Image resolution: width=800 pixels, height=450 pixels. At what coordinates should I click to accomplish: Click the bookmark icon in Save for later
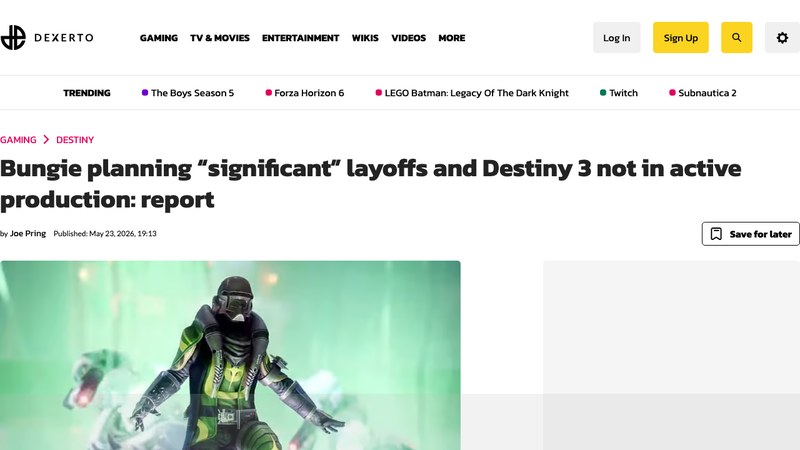pyautogui.click(x=716, y=234)
